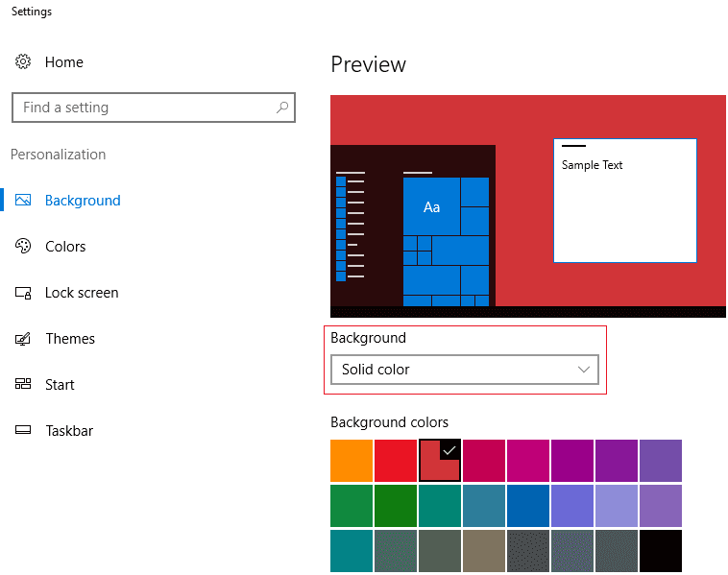Select the dark green color swatch
This screenshot has width=728, height=575.
396,506
